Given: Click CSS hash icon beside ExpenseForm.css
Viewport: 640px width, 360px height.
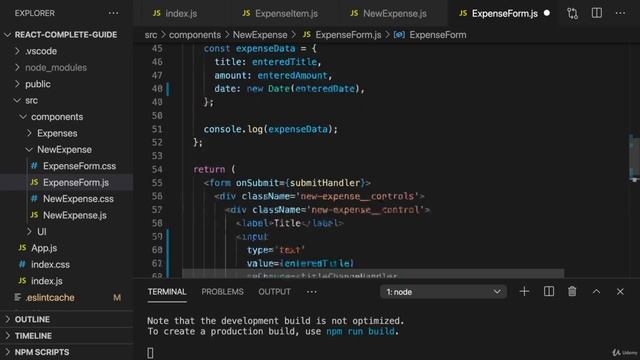Looking at the screenshot, I should point(34,166).
